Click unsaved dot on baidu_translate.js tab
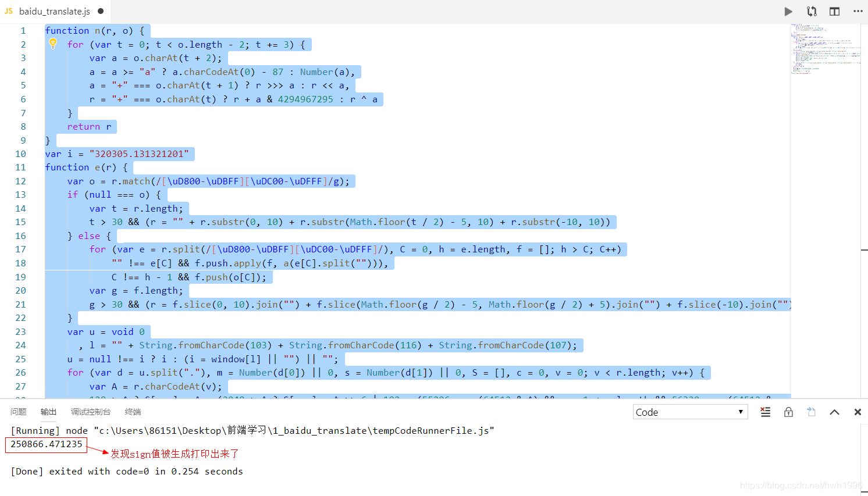The image size is (868, 496). [101, 11]
